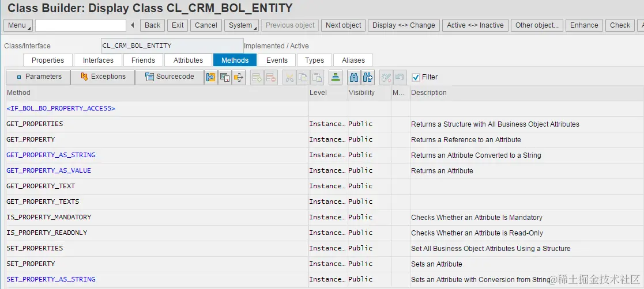Select the GET_PROPERTY_AS_STRING method
This screenshot has height=289, width=644.
(51, 155)
